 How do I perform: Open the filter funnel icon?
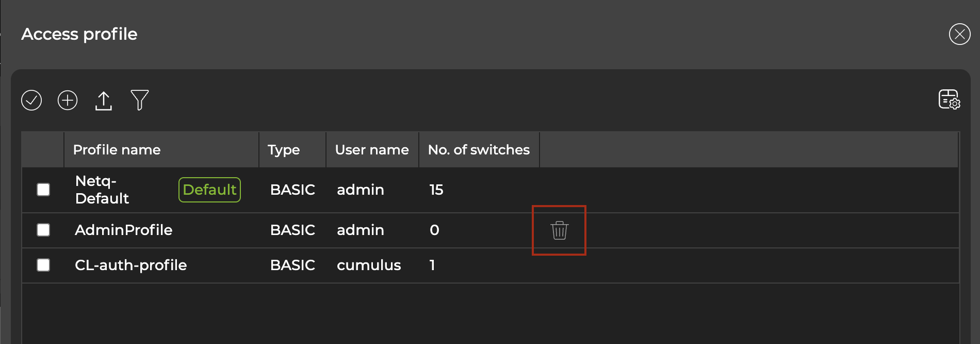(139, 100)
